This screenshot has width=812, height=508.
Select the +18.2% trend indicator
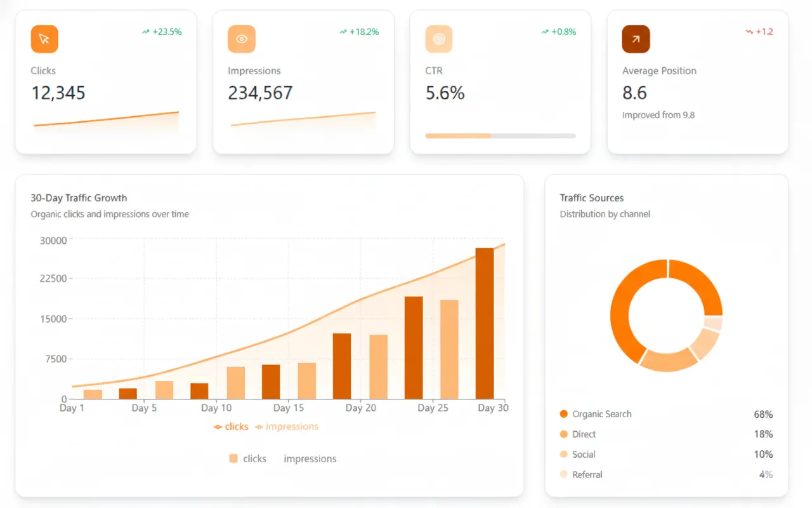[359, 32]
